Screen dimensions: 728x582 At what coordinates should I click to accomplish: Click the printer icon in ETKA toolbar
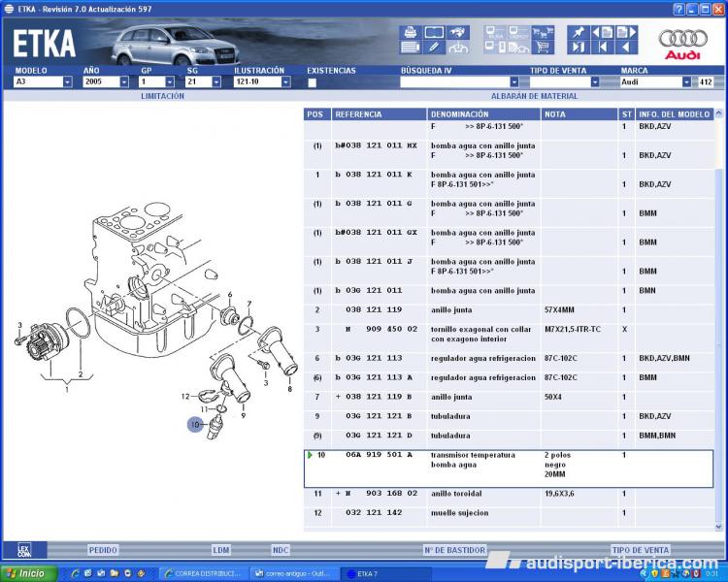click(x=411, y=32)
